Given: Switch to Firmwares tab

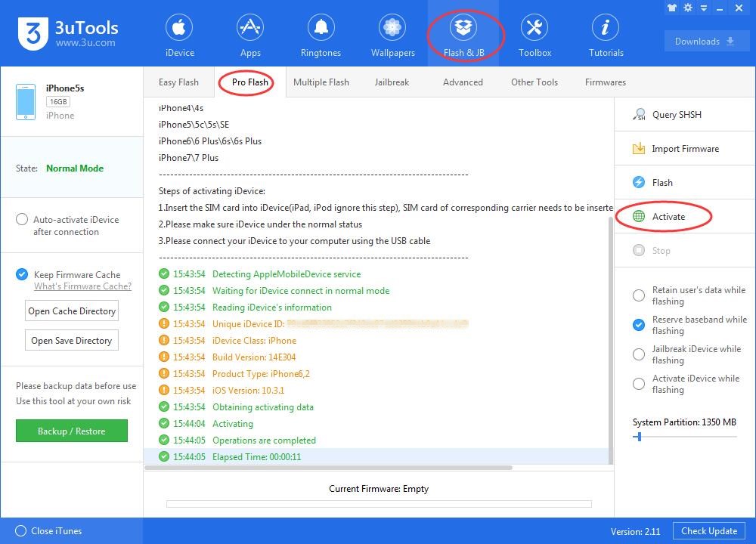Looking at the screenshot, I should [x=606, y=82].
